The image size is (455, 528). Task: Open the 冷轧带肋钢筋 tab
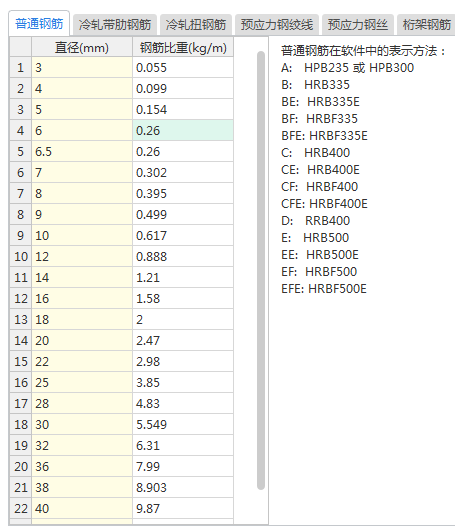(115, 25)
